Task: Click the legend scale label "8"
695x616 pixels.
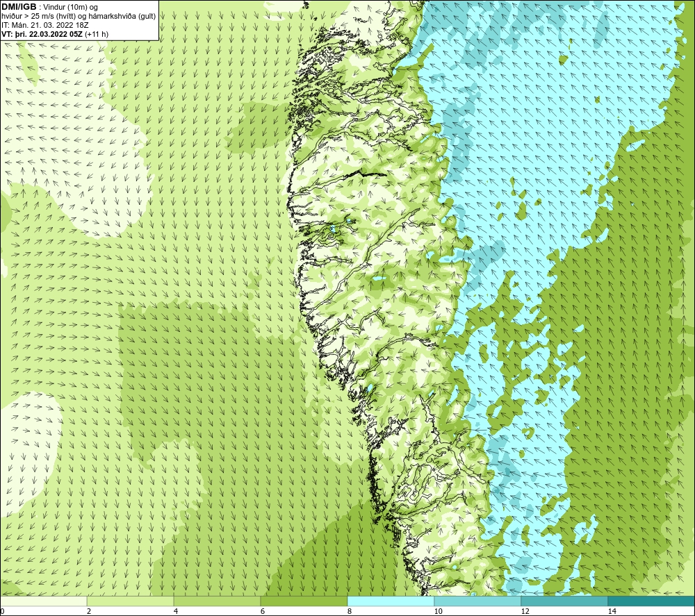Action: [350, 611]
